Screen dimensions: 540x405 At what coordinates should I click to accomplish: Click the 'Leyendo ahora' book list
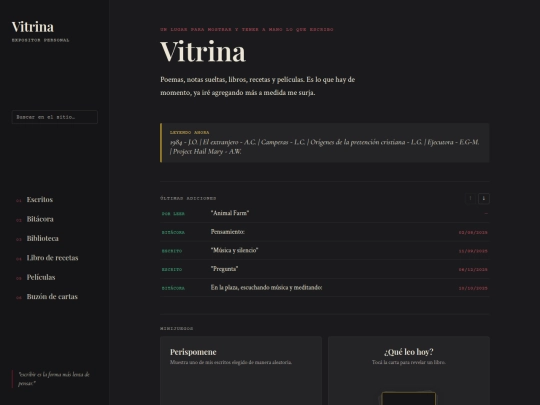[x=324, y=147]
